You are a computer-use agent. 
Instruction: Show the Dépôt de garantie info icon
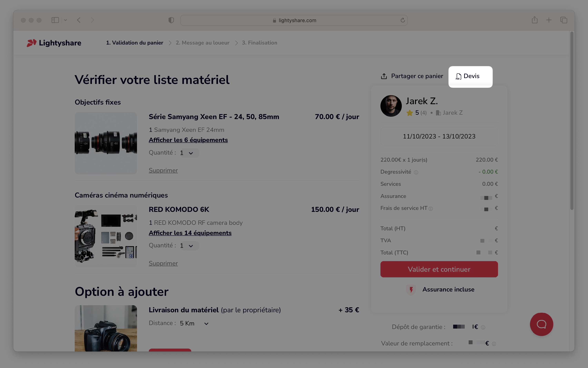(x=483, y=328)
